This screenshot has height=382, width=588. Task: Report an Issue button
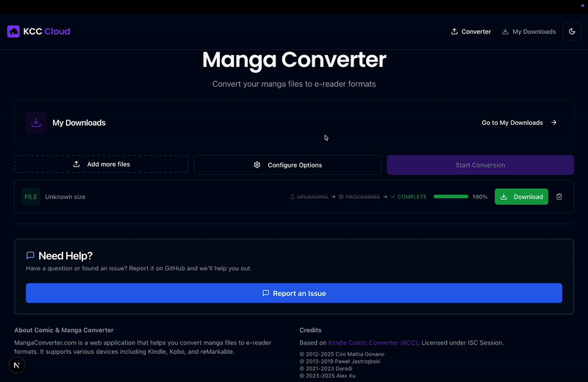(x=294, y=293)
